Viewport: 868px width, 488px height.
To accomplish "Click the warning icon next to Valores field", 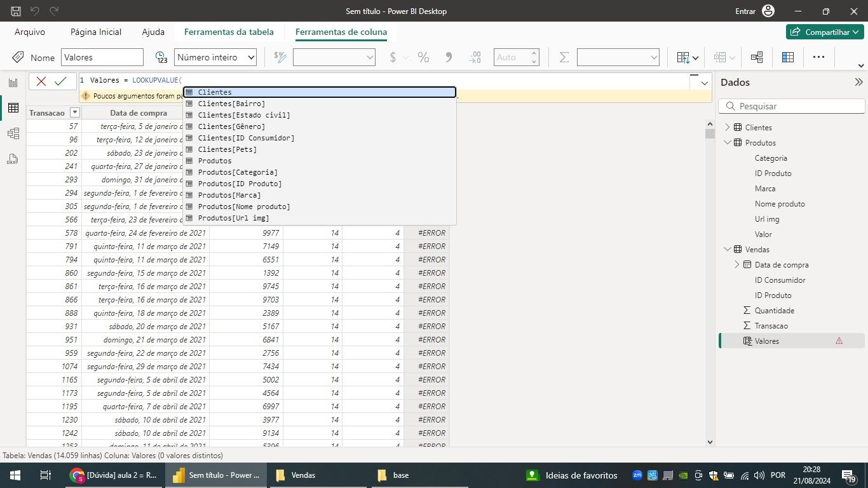I will tap(839, 341).
